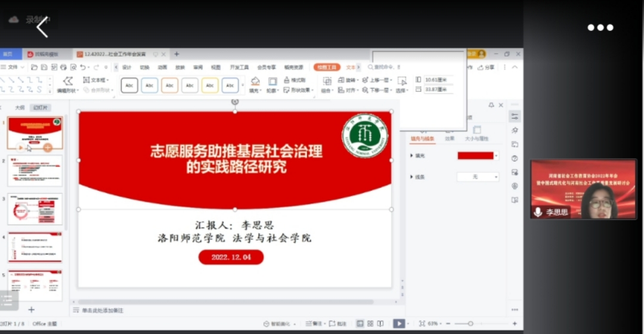This screenshot has width=644, height=334.
Task: Open the 形状效果 dropdown
Action: point(299,90)
